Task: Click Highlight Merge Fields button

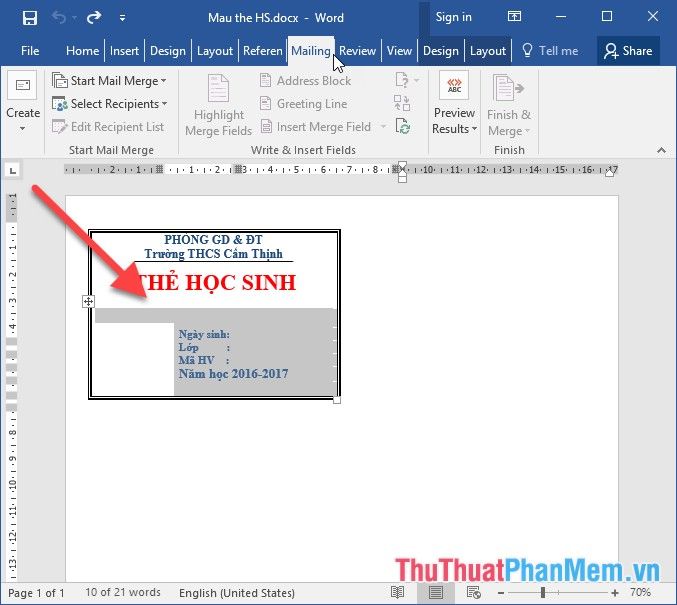Action: coord(218,105)
